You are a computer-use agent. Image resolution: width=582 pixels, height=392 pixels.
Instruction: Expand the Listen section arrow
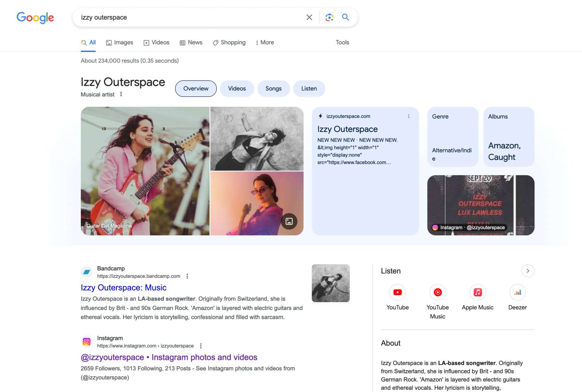527,271
